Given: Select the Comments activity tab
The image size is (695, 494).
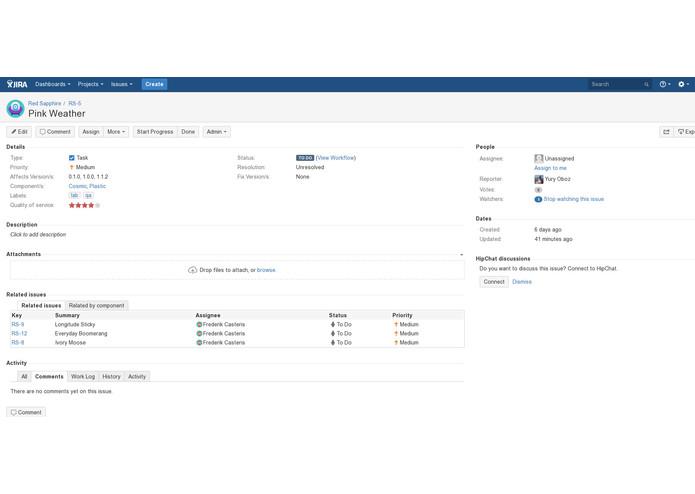Looking at the screenshot, I should point(49,376).
